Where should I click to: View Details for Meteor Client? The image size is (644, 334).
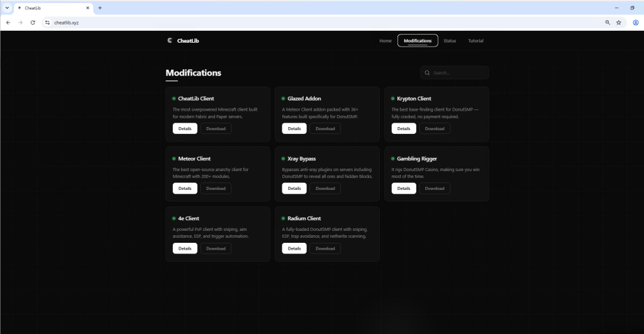(x=185, y=189)
